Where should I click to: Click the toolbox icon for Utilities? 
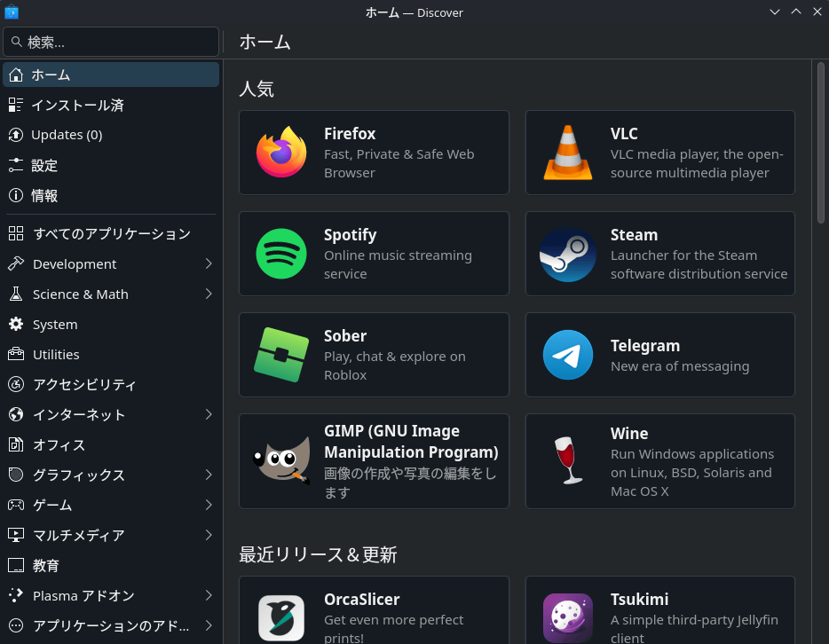16,354
